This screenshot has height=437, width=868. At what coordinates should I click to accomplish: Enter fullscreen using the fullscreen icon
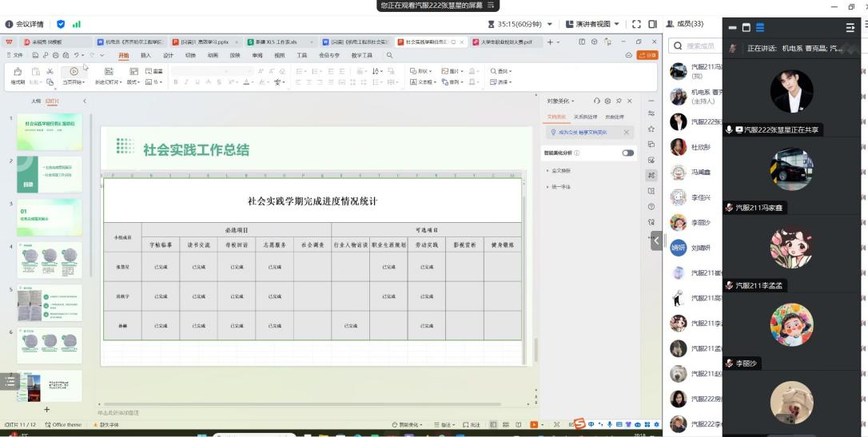pyautogui.click(x=636, y=24)
